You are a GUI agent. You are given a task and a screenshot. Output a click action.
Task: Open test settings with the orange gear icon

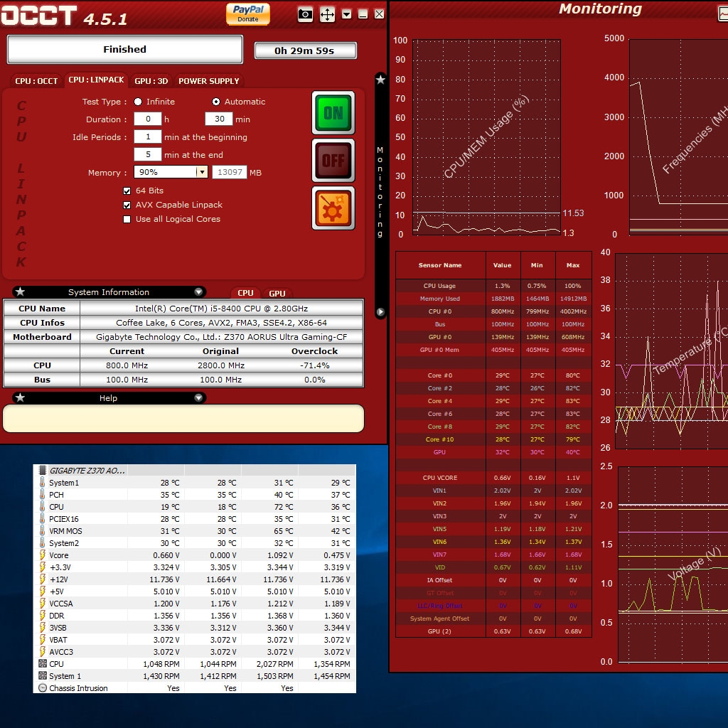tap(333, 208)
